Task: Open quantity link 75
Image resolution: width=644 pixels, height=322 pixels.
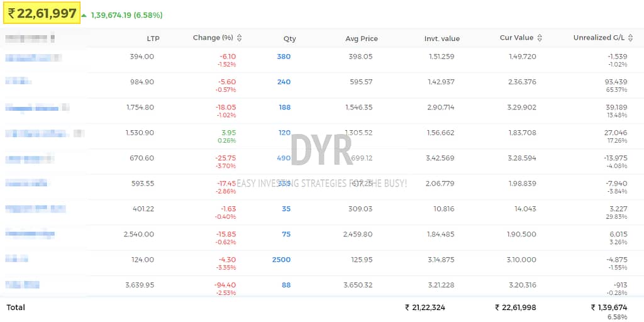Action: point(286,235)
